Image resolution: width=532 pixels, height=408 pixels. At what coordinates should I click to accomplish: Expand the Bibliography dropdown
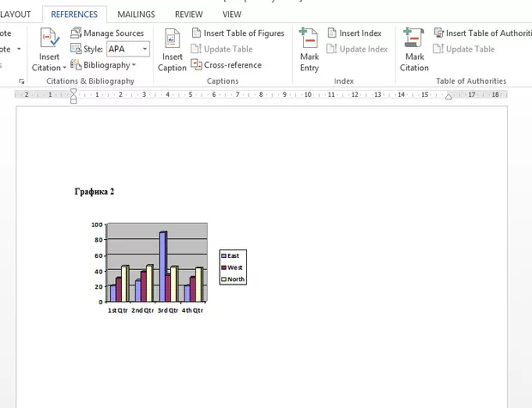click(135, 65)
